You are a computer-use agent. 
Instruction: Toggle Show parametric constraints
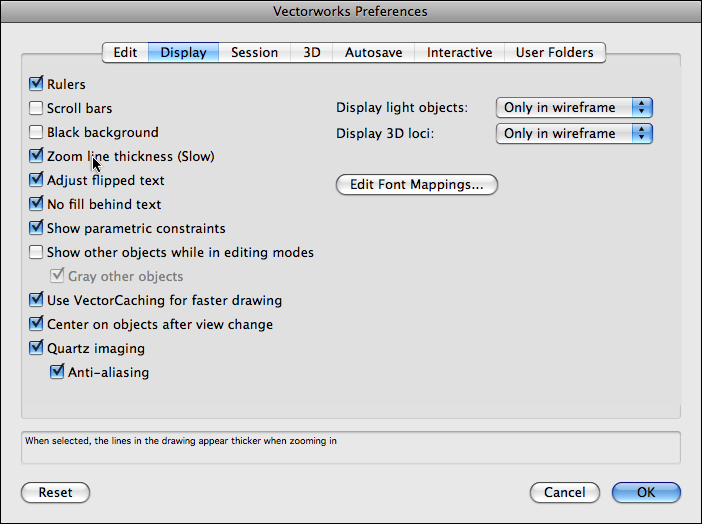pyautogui.click(x=37, y=229)
